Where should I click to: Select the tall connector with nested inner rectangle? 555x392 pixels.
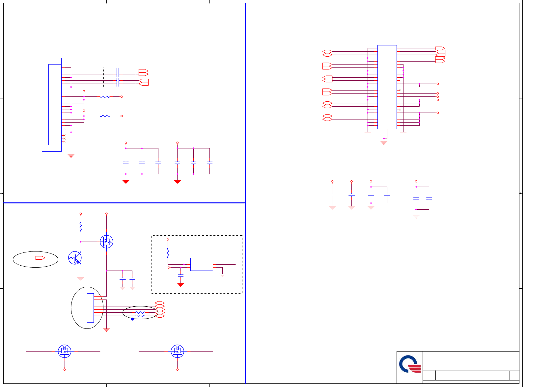pos(52,105)
